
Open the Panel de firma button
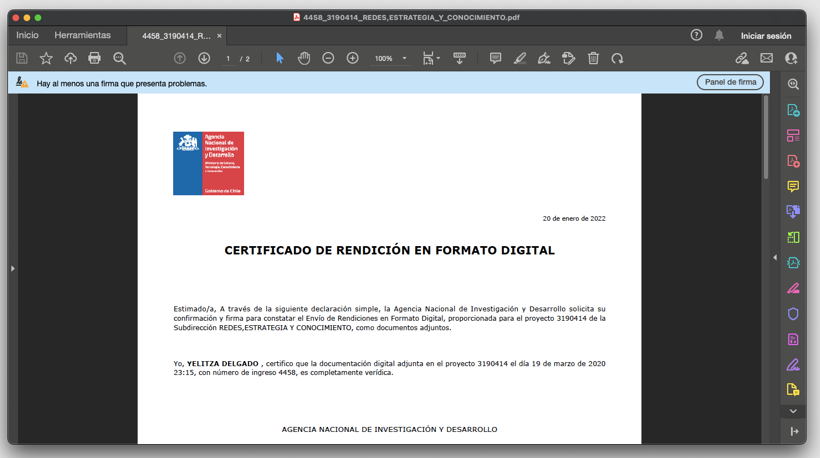[730, 82]
